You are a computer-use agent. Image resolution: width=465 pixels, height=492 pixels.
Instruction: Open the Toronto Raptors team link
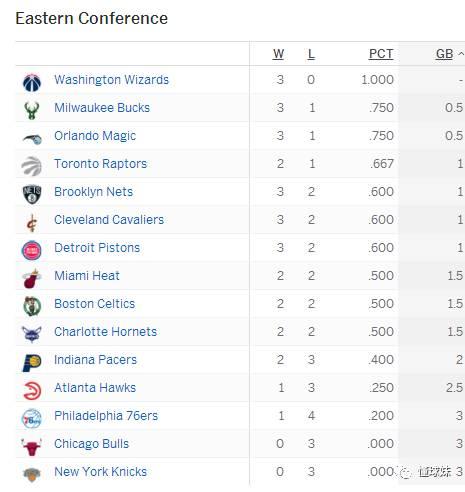coord(101,164)
